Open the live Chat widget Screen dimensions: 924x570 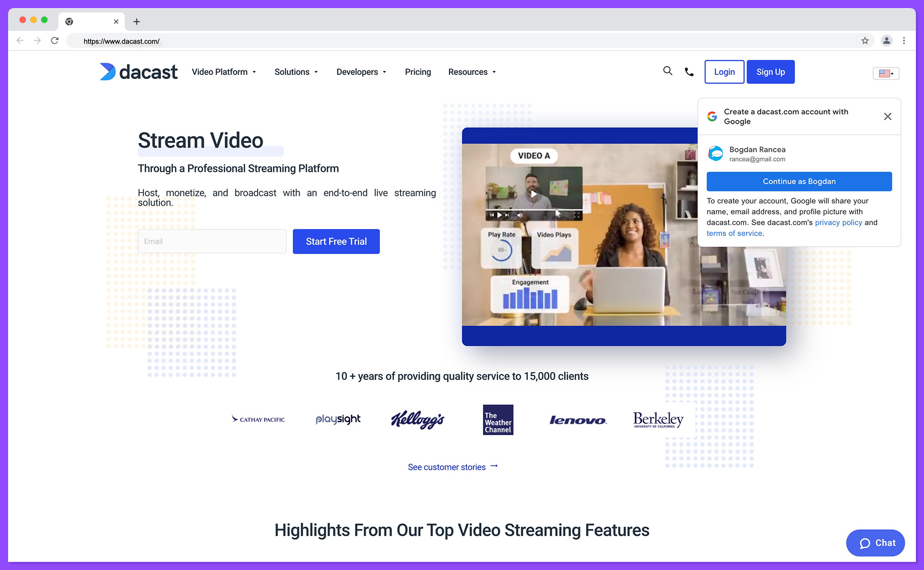(875, 543)
